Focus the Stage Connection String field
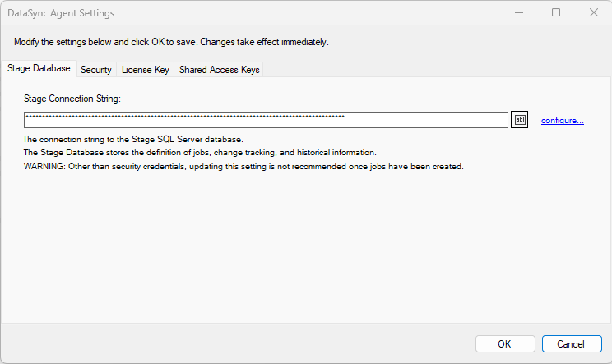This screenshot has width=612, height=364. coord(266,120)
